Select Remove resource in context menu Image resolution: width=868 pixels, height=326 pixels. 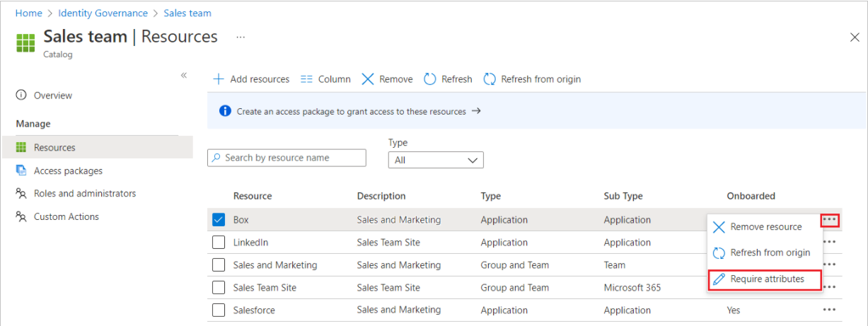765,227
